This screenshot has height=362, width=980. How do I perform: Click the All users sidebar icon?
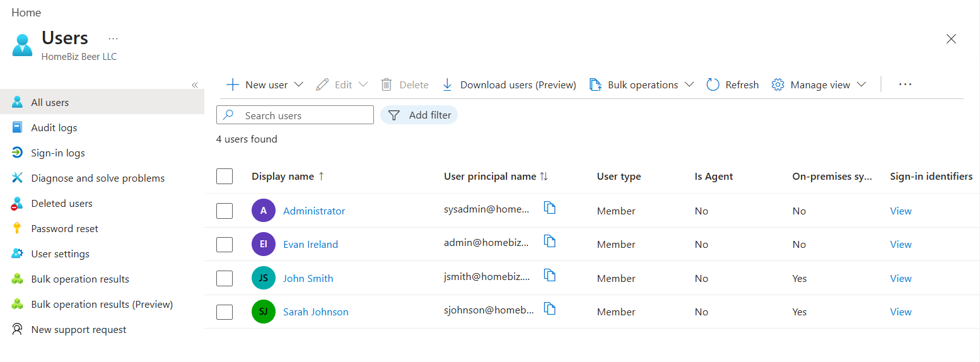(18, 102)
